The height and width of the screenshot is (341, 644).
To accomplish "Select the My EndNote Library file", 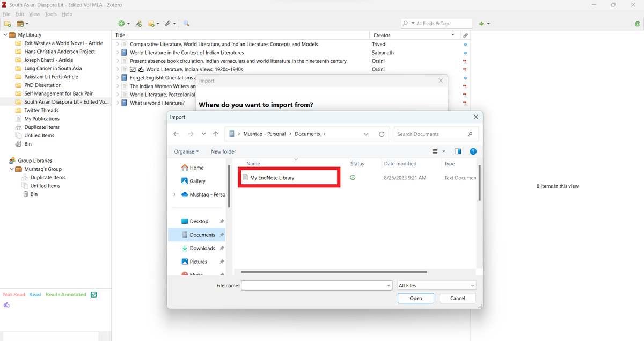I will [x=272, y=178].
